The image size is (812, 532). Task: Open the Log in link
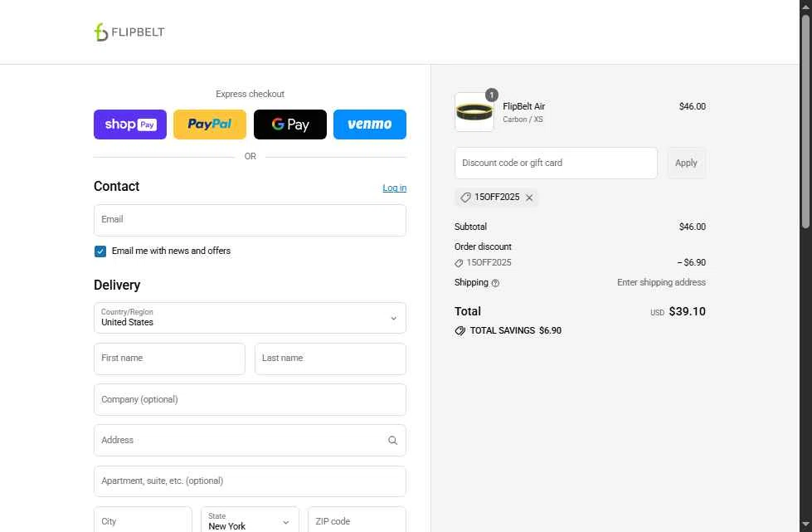pos(395,188)
